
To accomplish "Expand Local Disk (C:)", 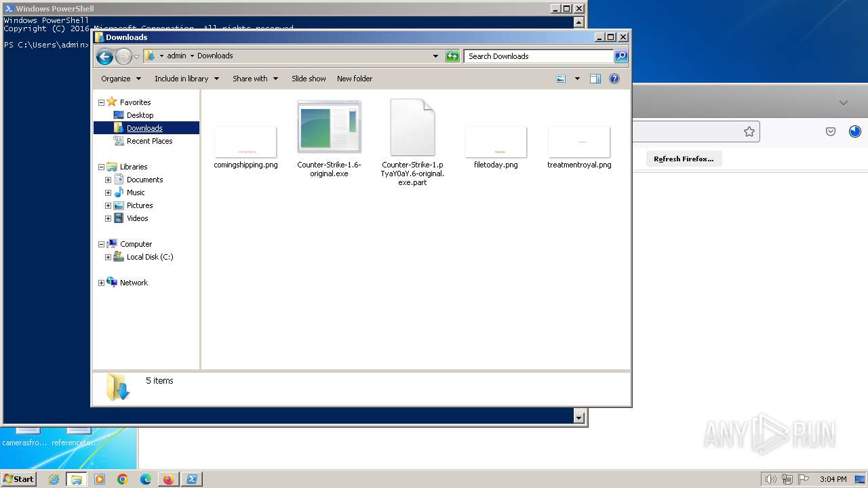I will pos(108,257).
